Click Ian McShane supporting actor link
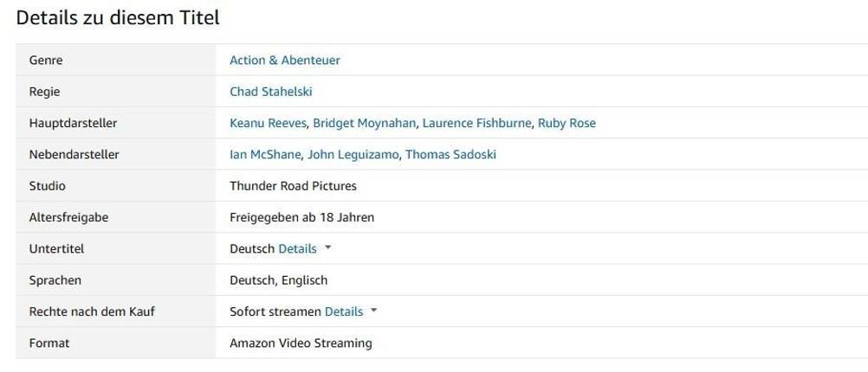The image size is (868, 372). (x=265, y=155)
